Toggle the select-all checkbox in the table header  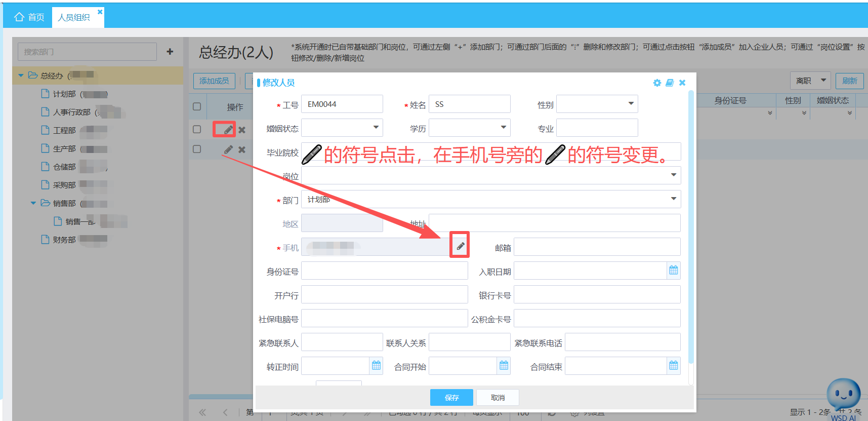pyautogui.click(x=197, y=106)
